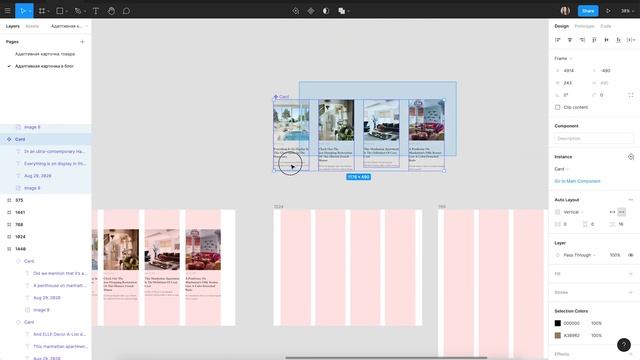Screen dimensions: 640x360
Task: Toggle the Clip content checkbox
Action: click(558, 107)
